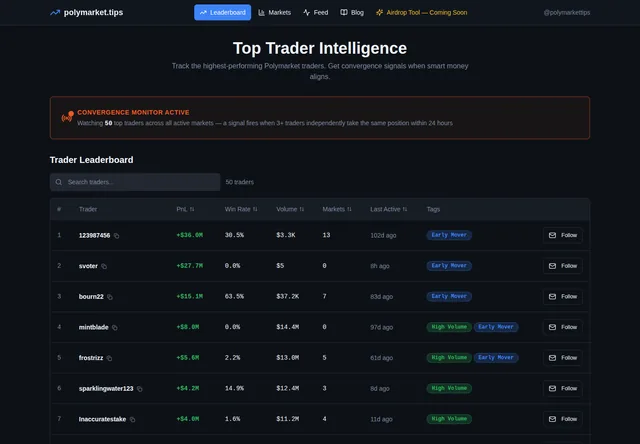The image size is (640, 444).
Task: Click last active 11d ago
Action: (x=381, y=419)
